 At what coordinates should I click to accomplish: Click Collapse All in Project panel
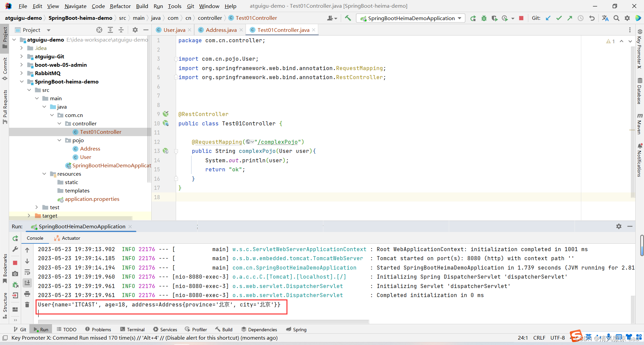(x=121, y=30)
